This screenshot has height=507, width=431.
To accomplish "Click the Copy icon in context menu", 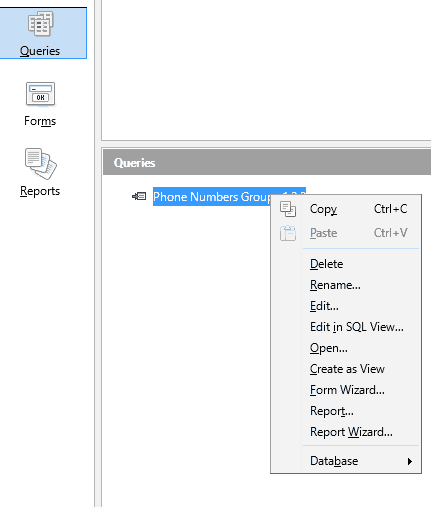I will 288,209.
